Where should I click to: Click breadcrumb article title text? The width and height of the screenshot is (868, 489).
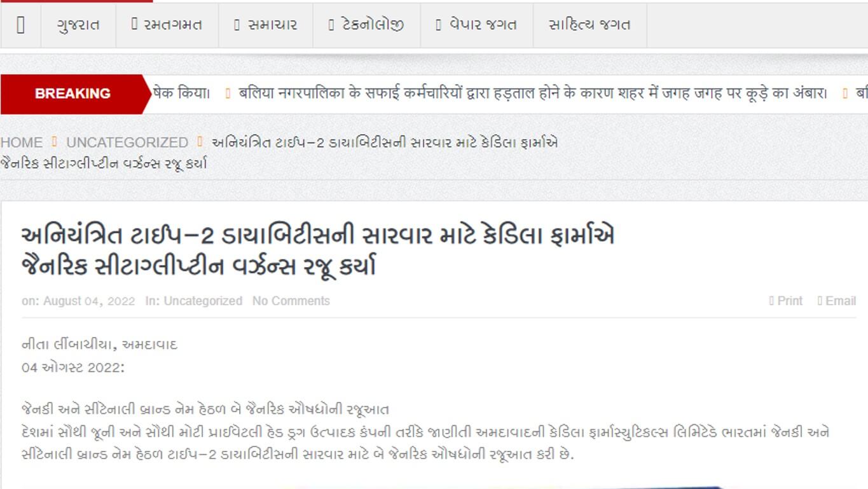[x=280, y=153]
